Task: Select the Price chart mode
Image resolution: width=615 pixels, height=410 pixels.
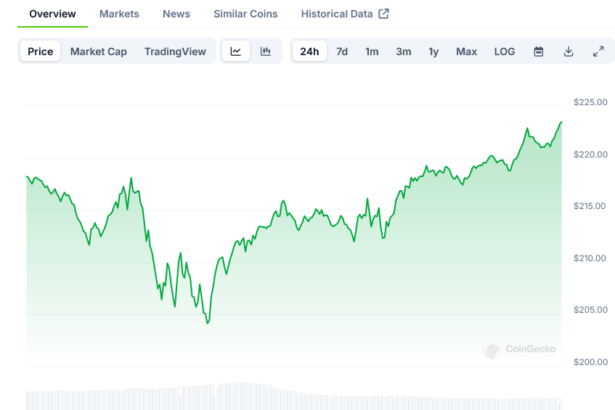Action: point(41,51)
